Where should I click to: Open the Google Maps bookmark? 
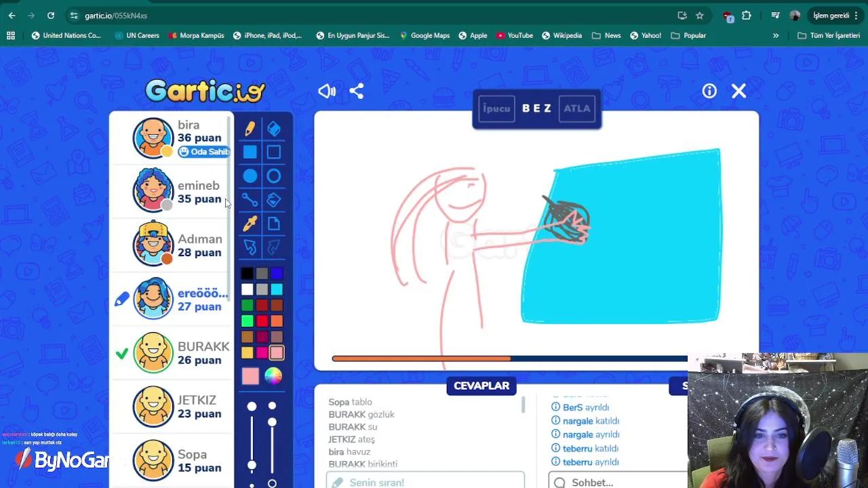(425, 35)
